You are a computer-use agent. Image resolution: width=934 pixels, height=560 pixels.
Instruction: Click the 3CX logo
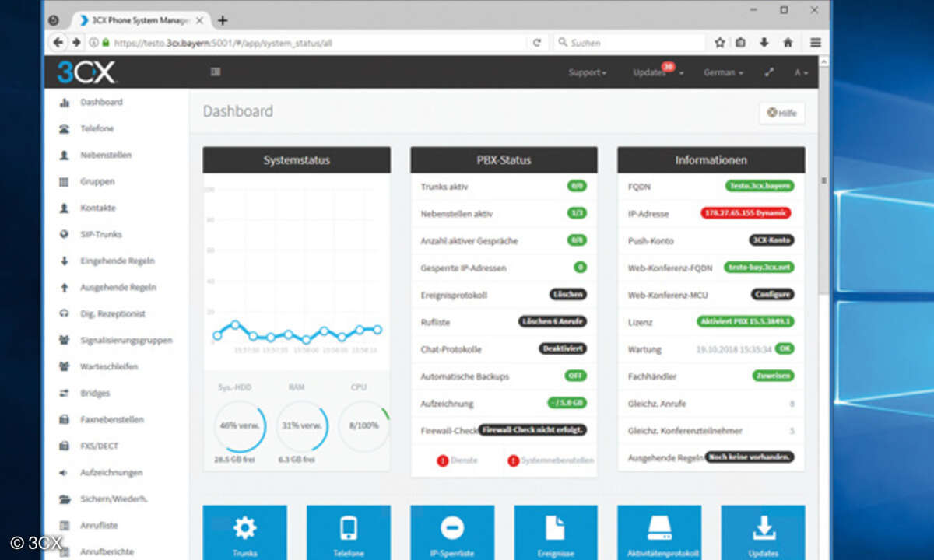coord(86,72)
